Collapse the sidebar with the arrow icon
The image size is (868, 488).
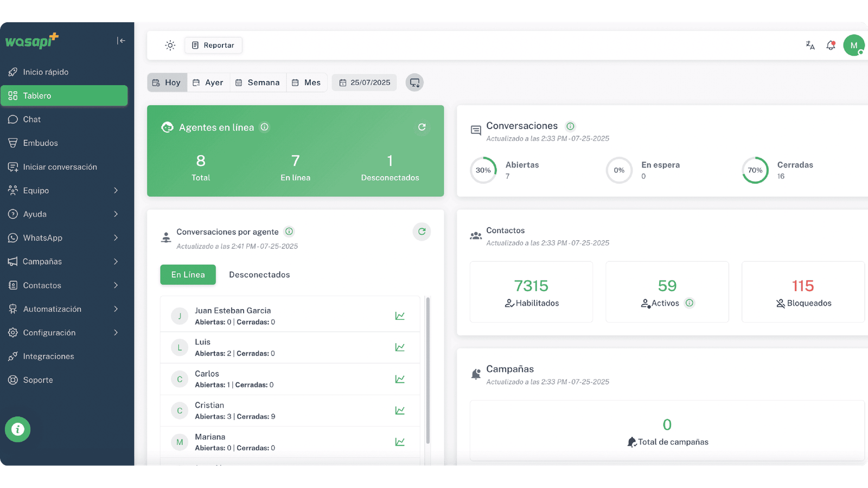pyautogui.click(x=121, y=40)
